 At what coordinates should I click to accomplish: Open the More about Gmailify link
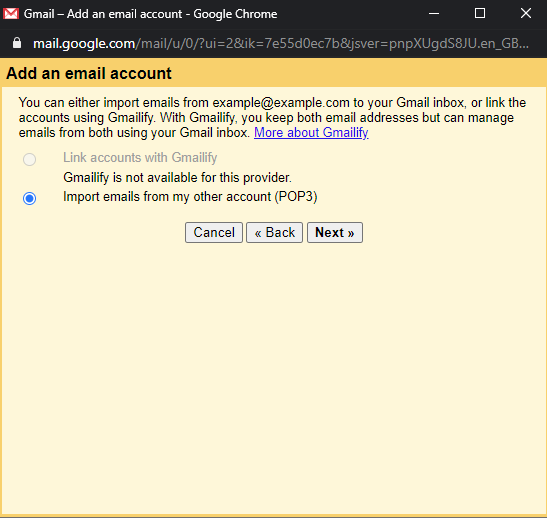coord(311,133)
